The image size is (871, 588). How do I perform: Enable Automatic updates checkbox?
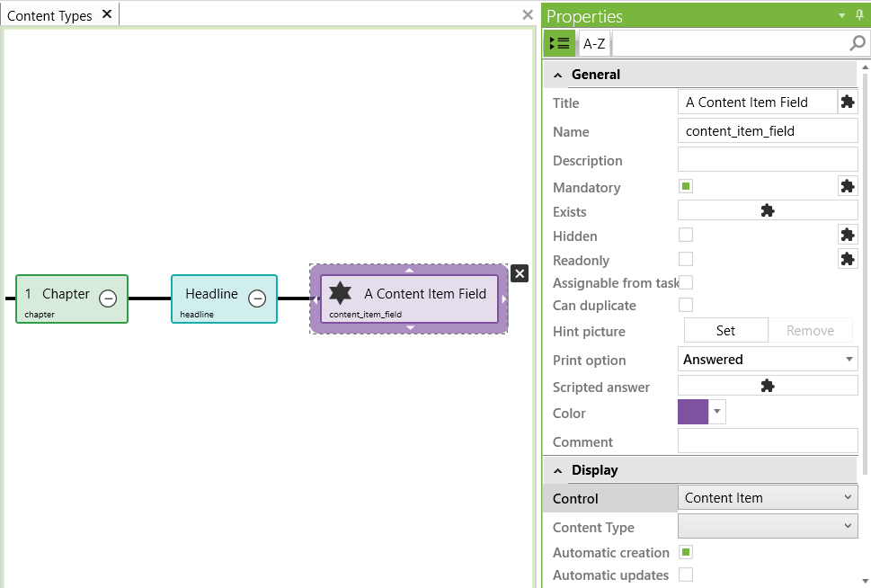tap(686, 575)
